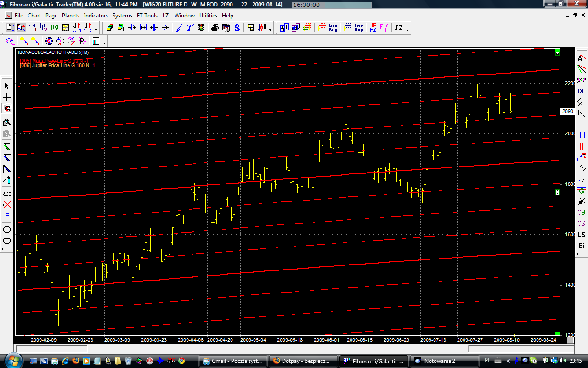588x368 pixels.
Task: Expand dropdown arrow after TIME icon
Action: pyautogui.click(x=96, y=30)
